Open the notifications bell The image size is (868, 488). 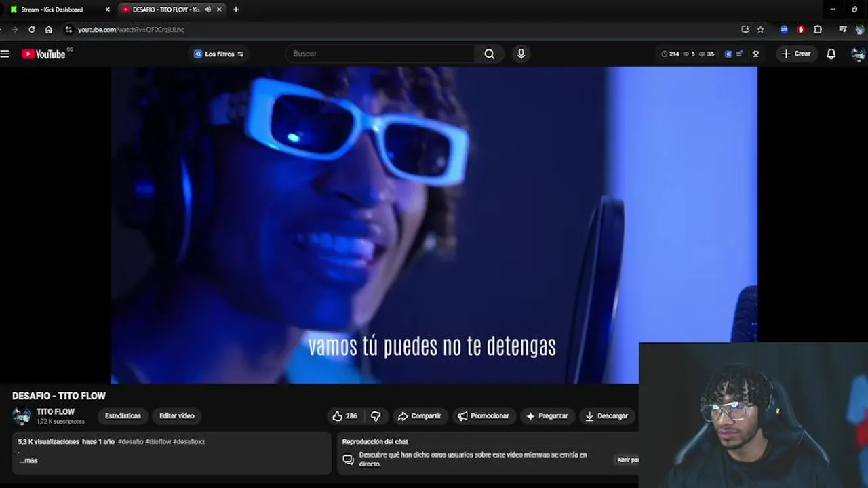(831, 54)
